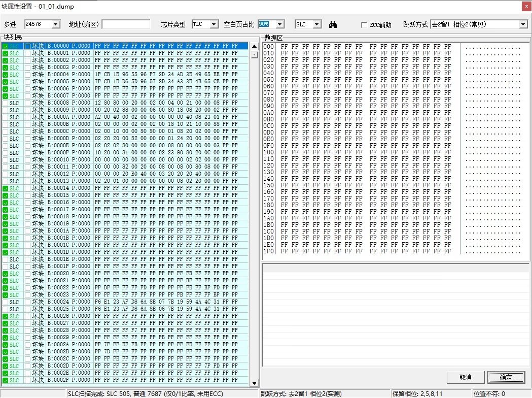Viewport: 532px width, 398px height.
Task: Click the 数据区 group label
Action: (273, 38)
